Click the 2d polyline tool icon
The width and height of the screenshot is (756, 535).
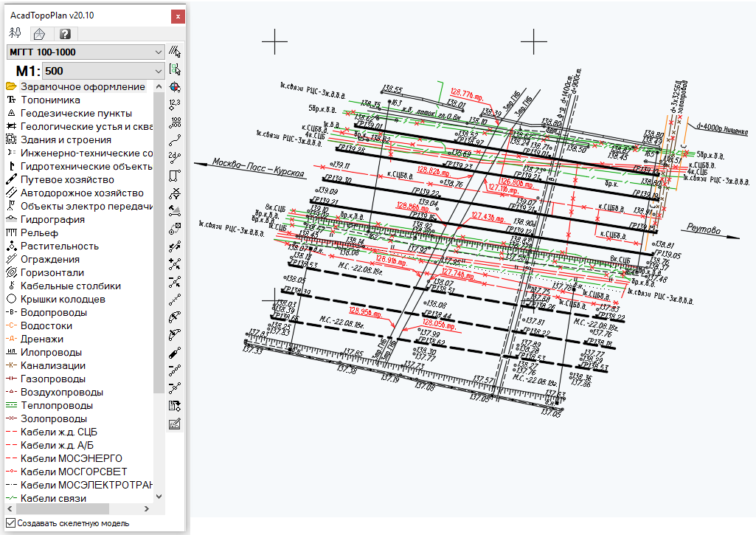pos(175,158)
